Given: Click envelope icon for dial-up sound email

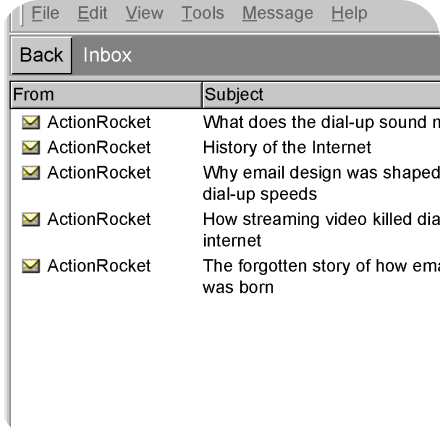Looking at the screenshot, I should tap(31, 122).
